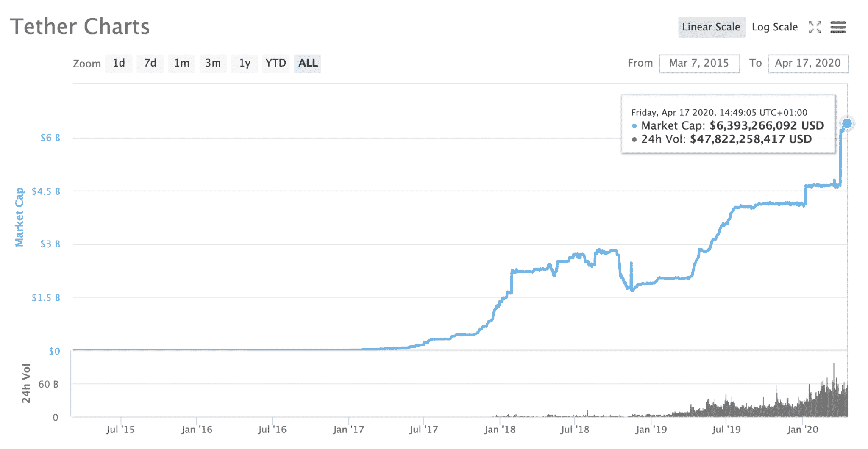Click the 60 B volume axis label

[48, 384]
